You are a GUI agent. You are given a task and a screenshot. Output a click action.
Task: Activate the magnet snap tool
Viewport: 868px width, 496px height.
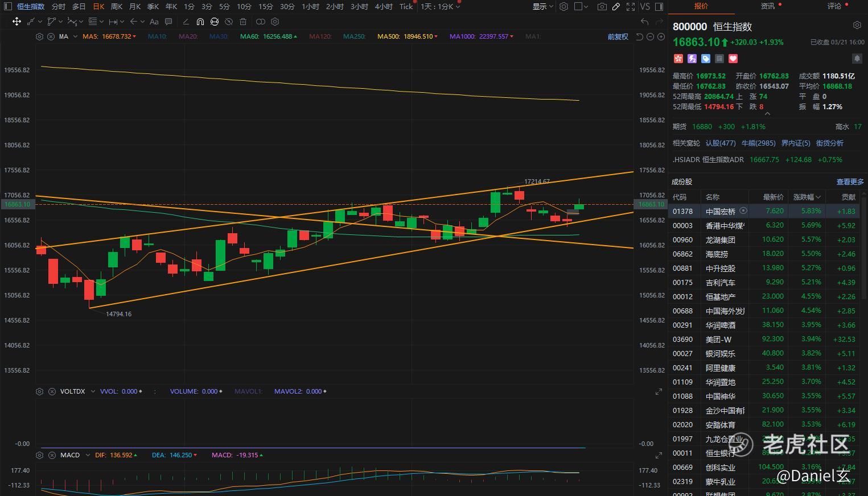200,22
